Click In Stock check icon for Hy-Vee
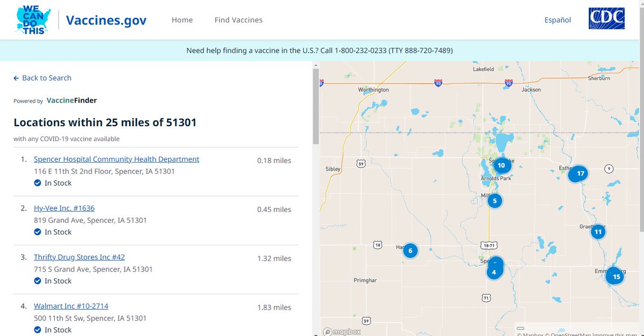The width and height of the screenshot is (644, 336). pos(38,232)
